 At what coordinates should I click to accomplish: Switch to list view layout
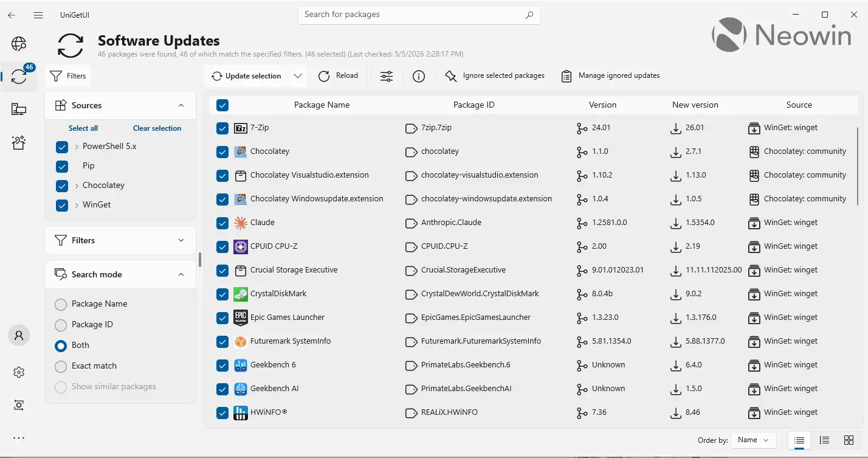[x=800, y=440]
